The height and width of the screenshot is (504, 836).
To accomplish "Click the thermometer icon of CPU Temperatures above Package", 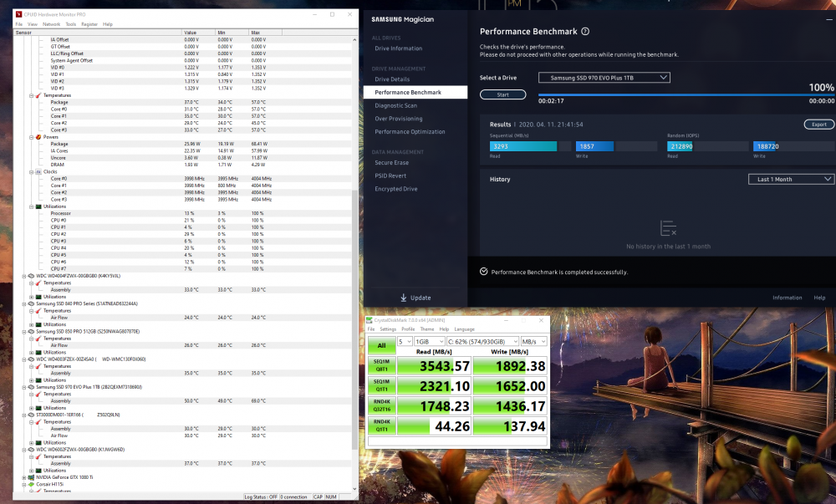I will click(38, 95).
